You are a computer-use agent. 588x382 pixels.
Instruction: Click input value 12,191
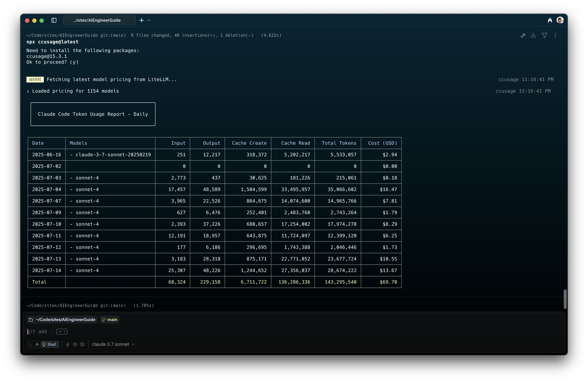177,236
